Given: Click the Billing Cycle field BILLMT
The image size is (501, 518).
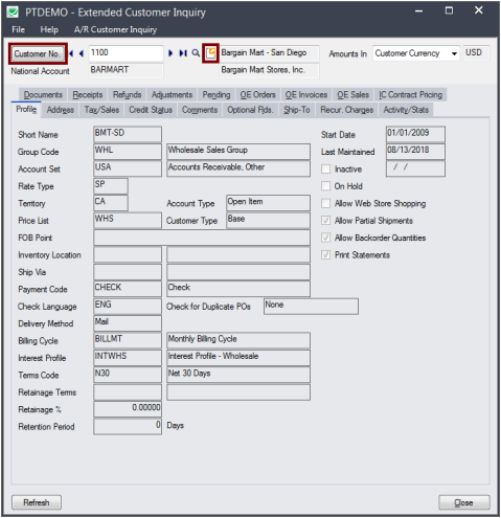Looking at the screenshot, I should click(127, 340).
